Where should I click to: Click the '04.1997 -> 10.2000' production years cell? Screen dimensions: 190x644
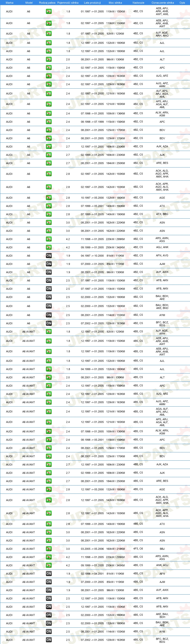tap(92, 255)
